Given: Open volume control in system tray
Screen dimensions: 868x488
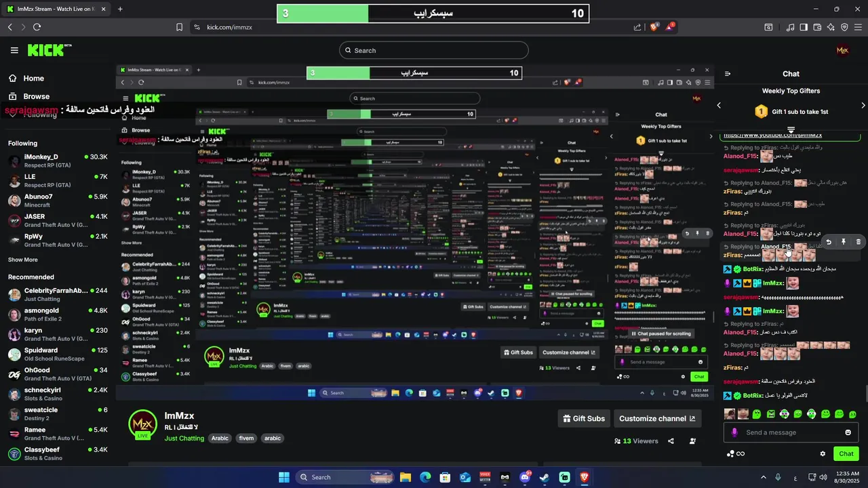Looking at the screenshot, I should coord(823,477).
